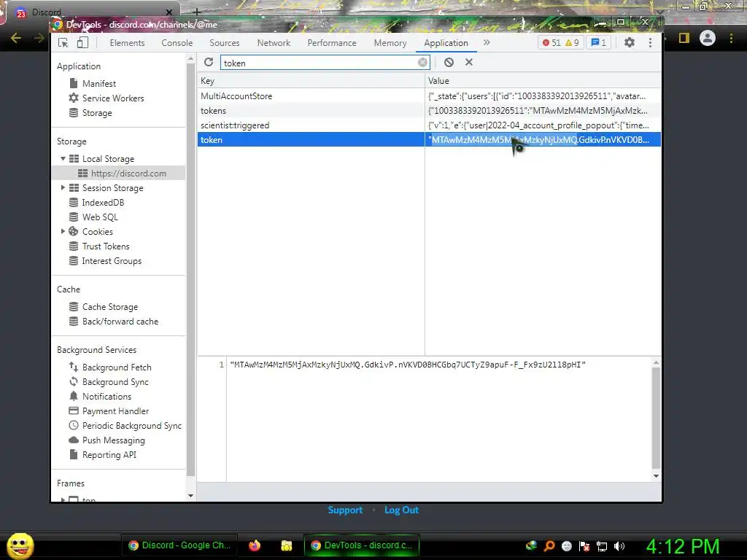
Task: Click the clear all storage icon
Action: [449, 63]
